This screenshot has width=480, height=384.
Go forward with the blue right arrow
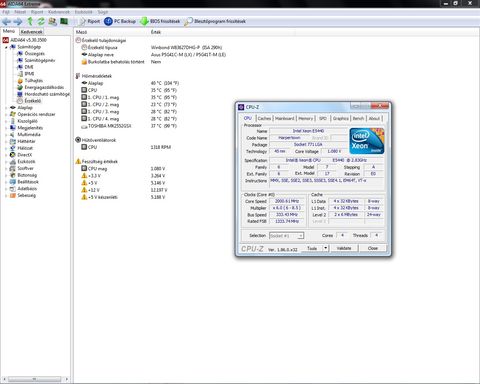pyautogui.click(x=18, y=22)
